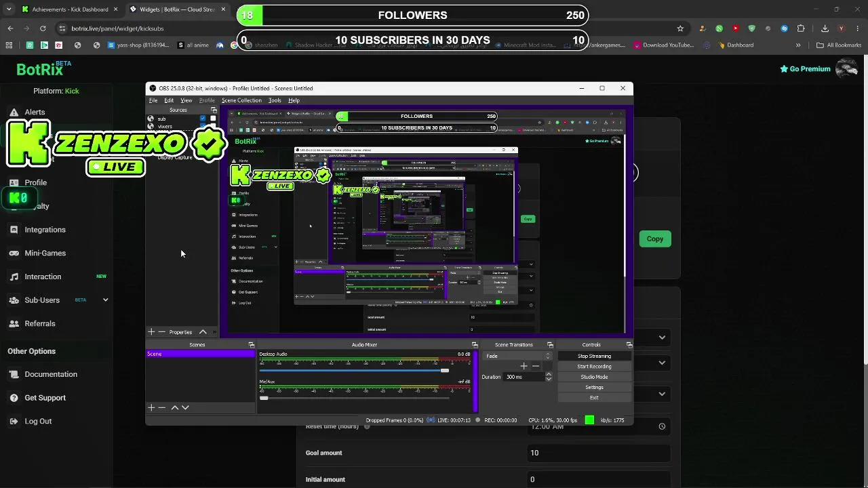Pop out the Sources dock

[214, 110]
